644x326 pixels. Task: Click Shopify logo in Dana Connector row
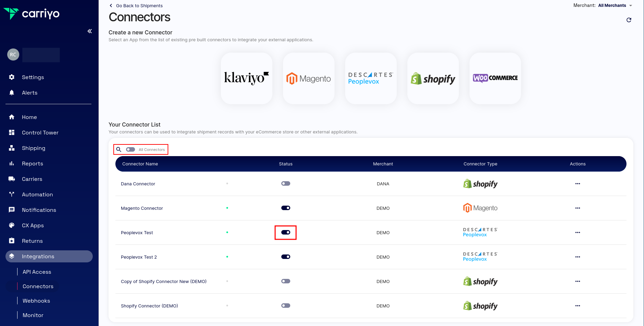(x=481, y=184)
